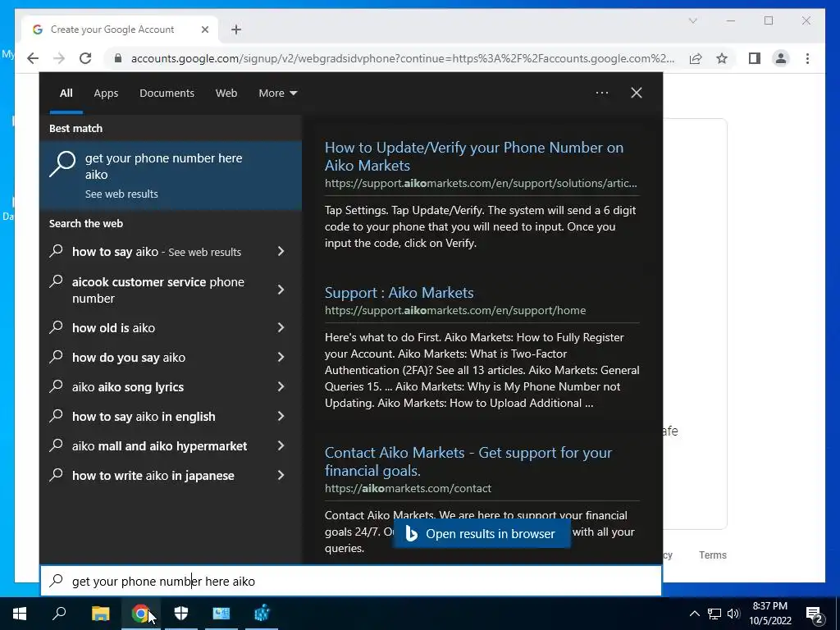This screenshot has width=840, height=630.
Task: Open the notification center icon
Action: pos(815,614)
